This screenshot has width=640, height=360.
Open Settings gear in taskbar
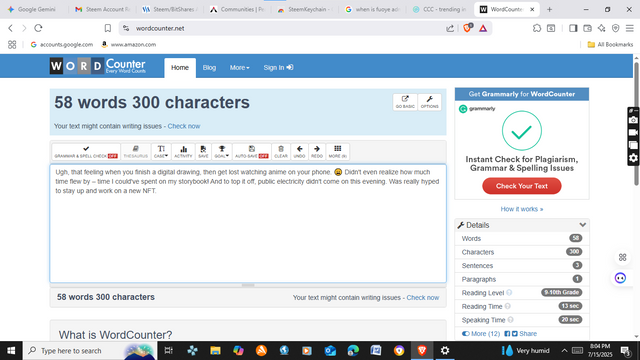point(445,351)
